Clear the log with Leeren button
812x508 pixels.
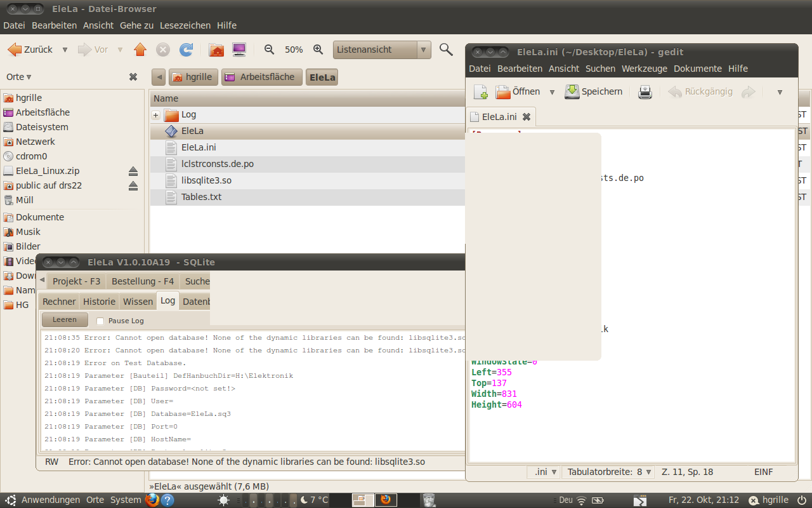coord(65,320)
